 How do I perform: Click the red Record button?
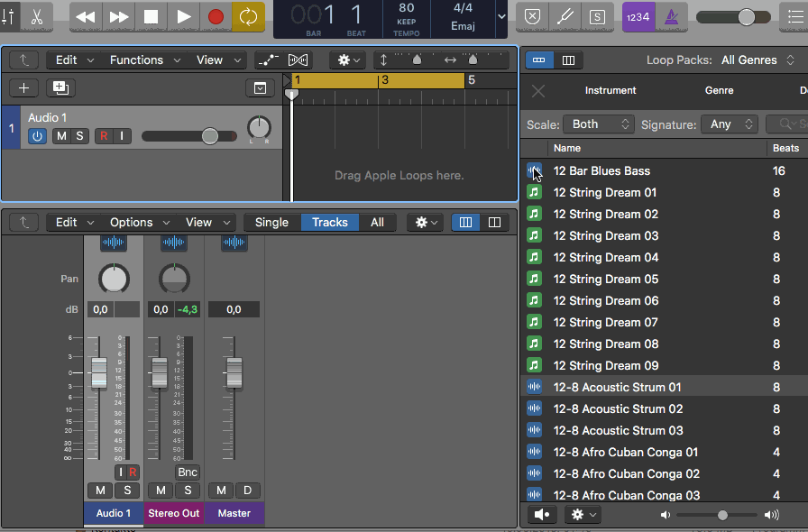click(x=216, y=16)
